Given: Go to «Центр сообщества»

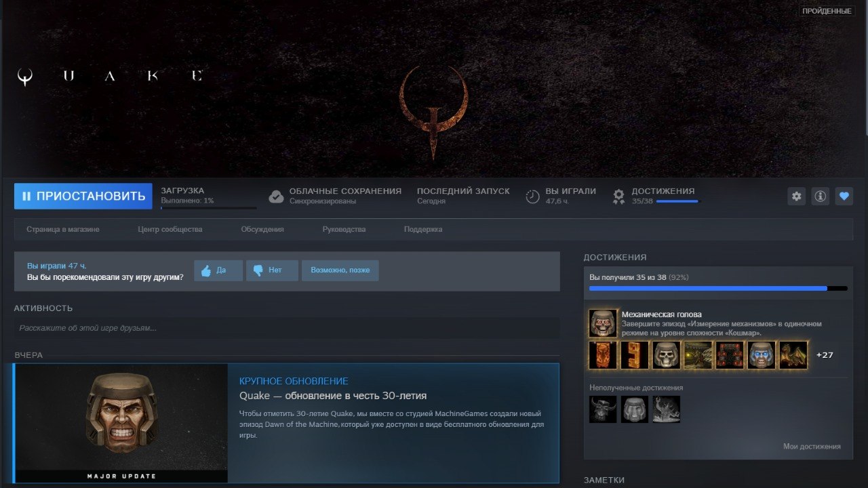Looking at the screenshot, I should click(x=170, y=229).
